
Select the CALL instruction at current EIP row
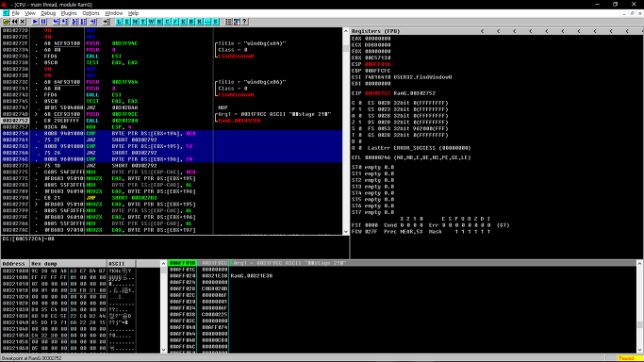tap(172, 121)
